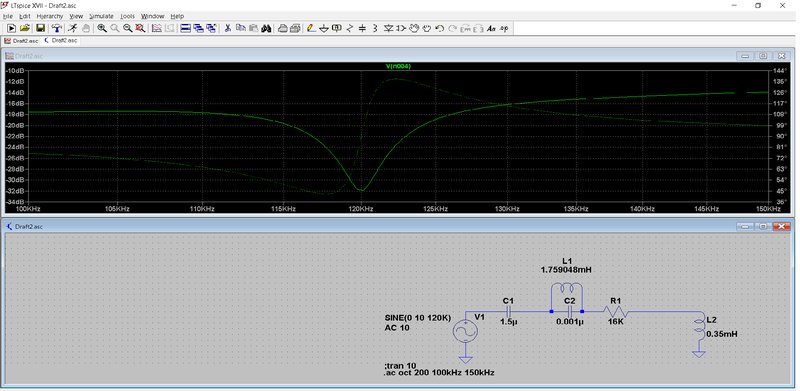This screenshot has height=391, width=800.
Task: Click the .ac oct 200 100kHz 150kHz directive
Action: click(439, 373)
